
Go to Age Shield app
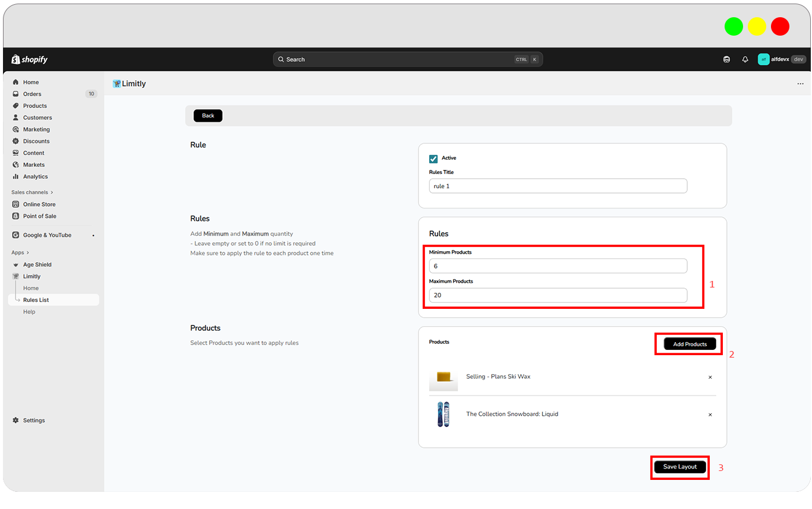37,265
